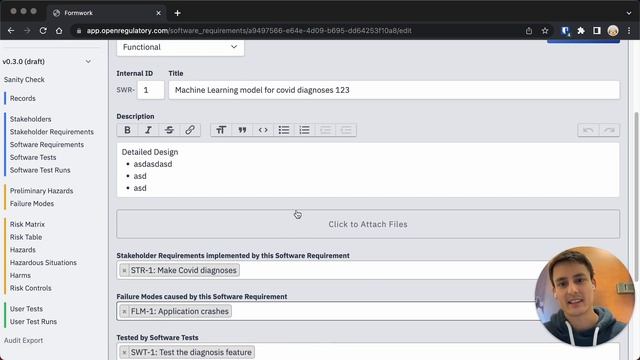Open Chrome three-dot menu
The image size is (640, 360).
[629, 31]
